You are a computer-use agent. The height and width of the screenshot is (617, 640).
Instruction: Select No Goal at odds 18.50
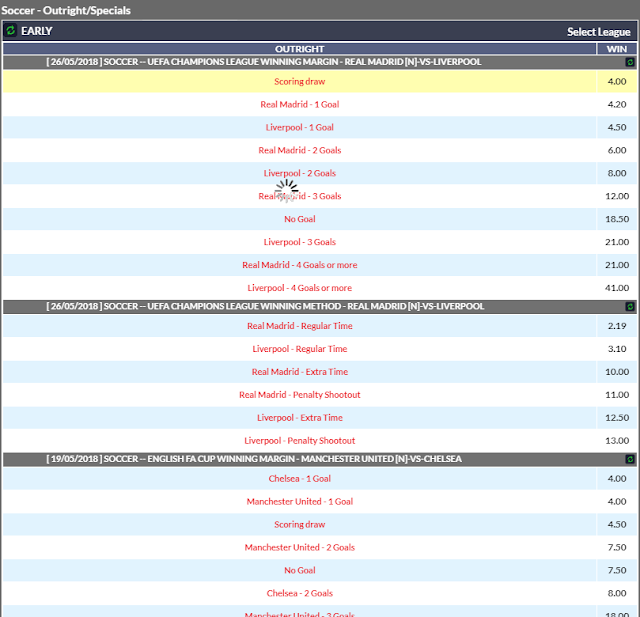300,219
